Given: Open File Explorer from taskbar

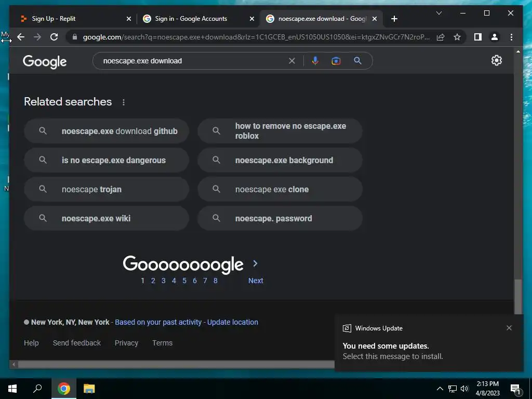Looking at the screenshot, I should pos(89,389).
